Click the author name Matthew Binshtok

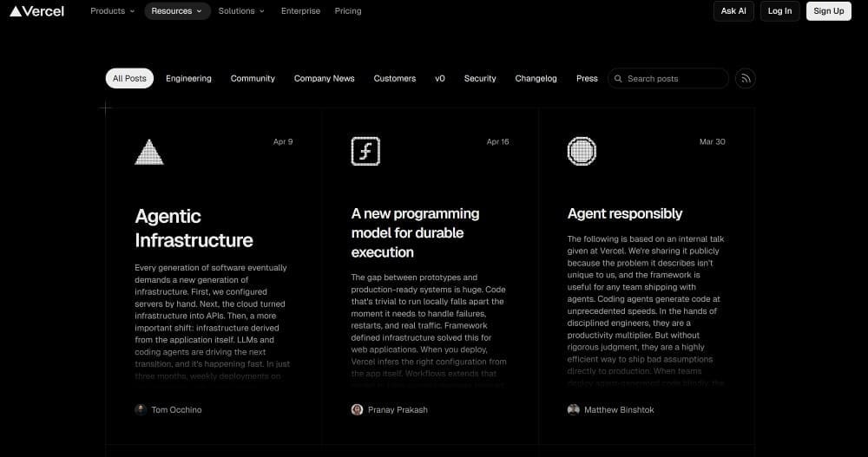pos(619,410)
